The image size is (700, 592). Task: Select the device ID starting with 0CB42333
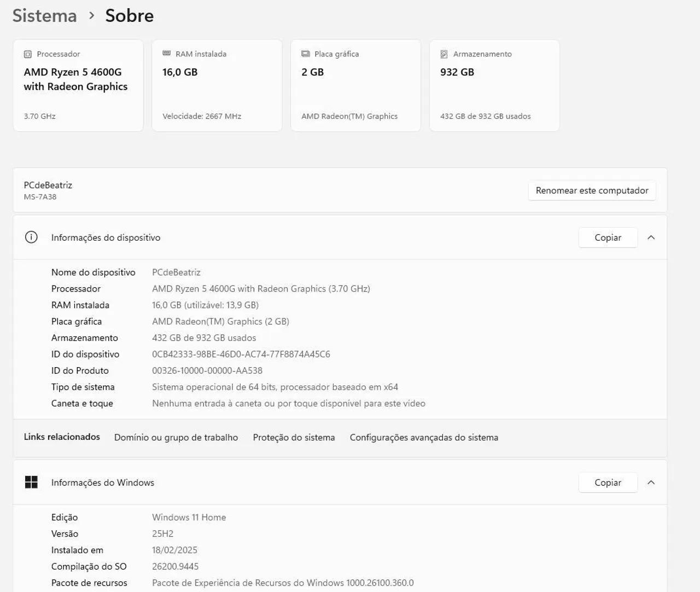click(241, 355)
